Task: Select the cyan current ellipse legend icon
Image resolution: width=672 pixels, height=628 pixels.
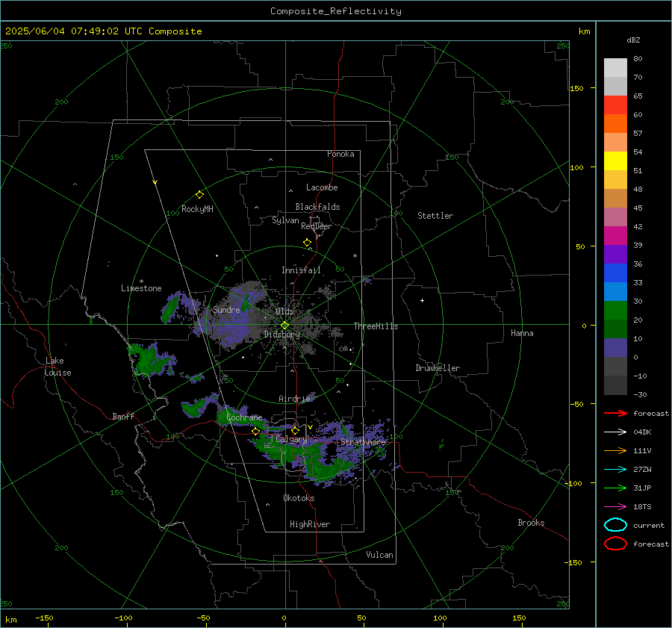Action: tap(615, 525)
